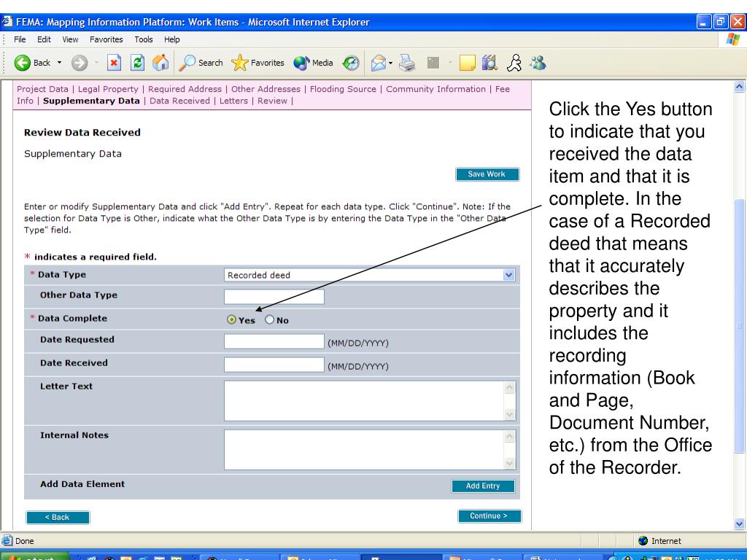This screenshot has width=747, height=560.
Task: Click in the Other Data Type field
Action: pyautogui.click(x=274, y=297)
